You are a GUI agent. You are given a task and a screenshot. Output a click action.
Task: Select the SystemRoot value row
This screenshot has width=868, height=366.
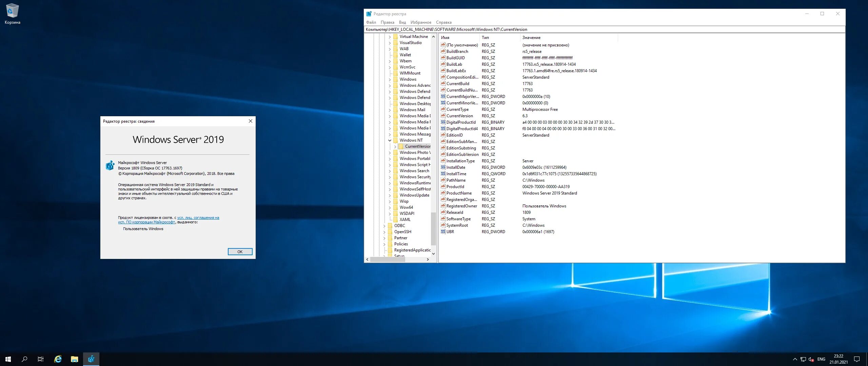tap(529, 225)
